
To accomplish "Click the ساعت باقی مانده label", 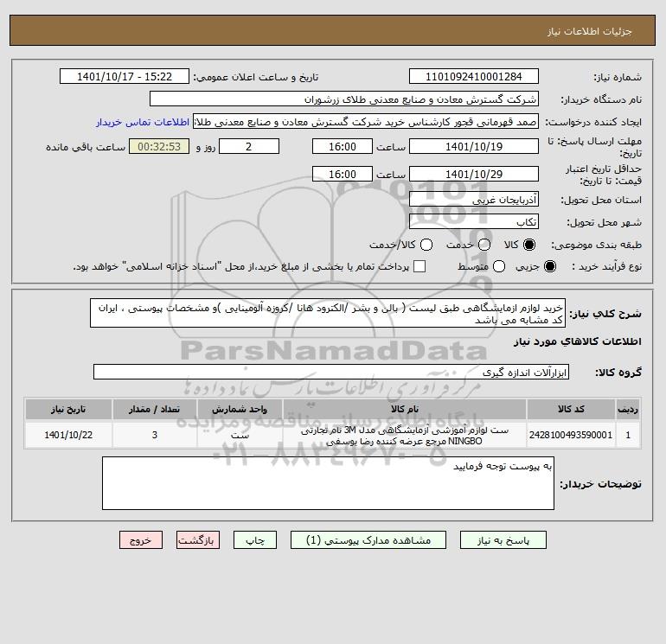I will pos(86,147).
